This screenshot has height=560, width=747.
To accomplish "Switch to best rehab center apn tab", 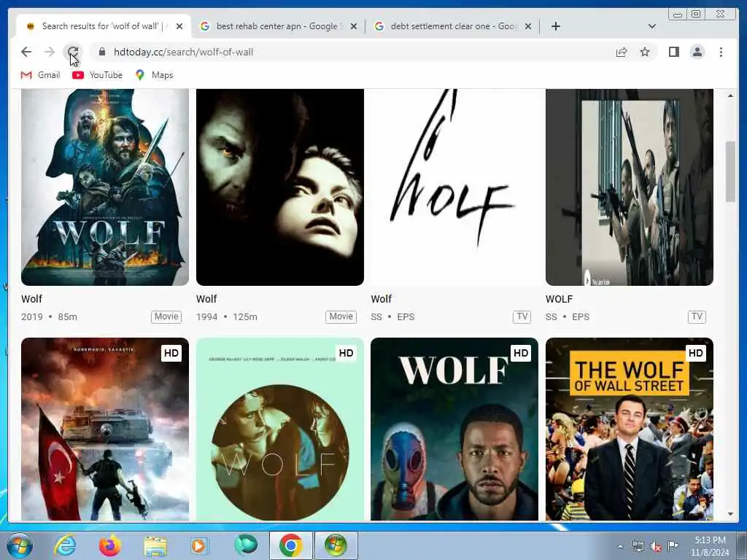I will tap(278, 26).
